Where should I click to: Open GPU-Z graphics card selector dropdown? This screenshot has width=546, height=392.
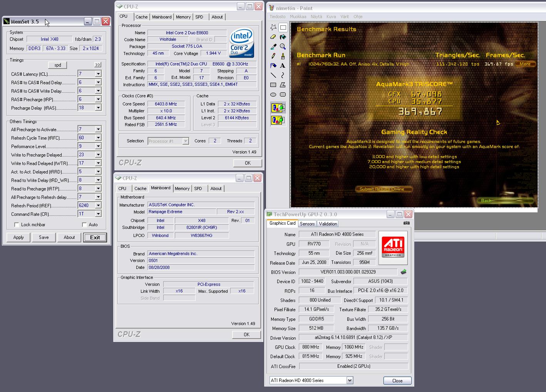coord(350,380)
